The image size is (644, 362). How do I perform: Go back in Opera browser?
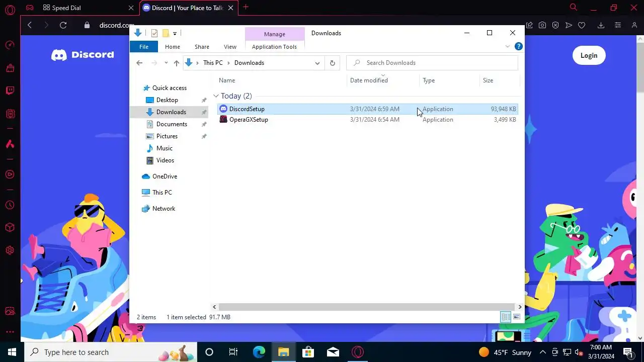pyautogui.click(x=30, y=25)
